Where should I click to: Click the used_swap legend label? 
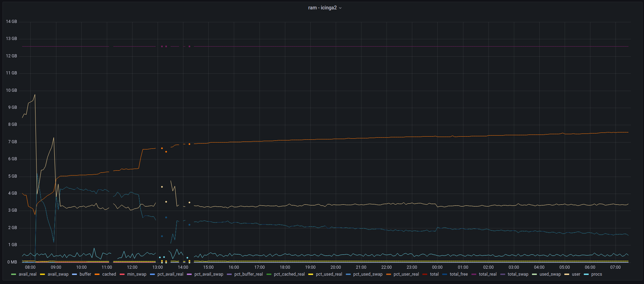point(550,274)
